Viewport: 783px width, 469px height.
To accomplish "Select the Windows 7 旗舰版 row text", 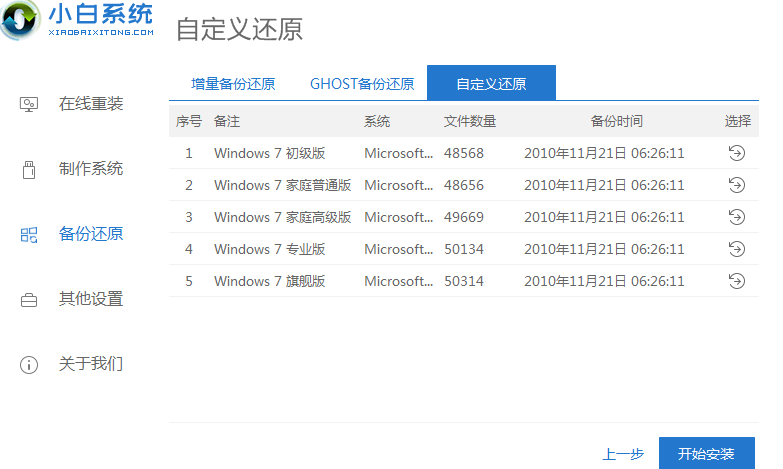I will point(270,281).
